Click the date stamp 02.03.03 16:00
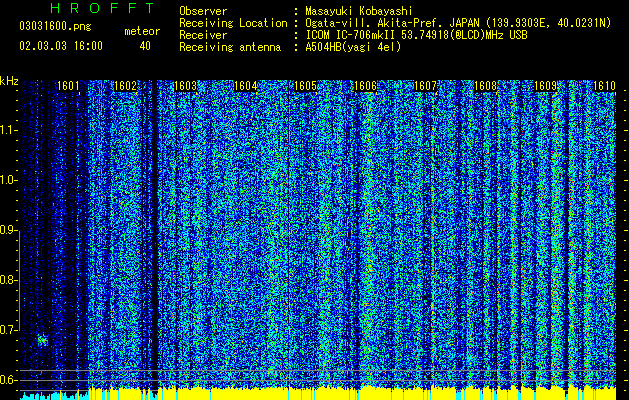629x400 pixels. (61, 46)
